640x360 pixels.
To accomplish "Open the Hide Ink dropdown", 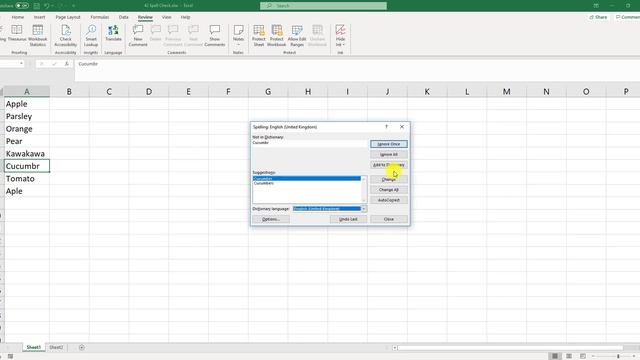I will (x=340, y=35).
